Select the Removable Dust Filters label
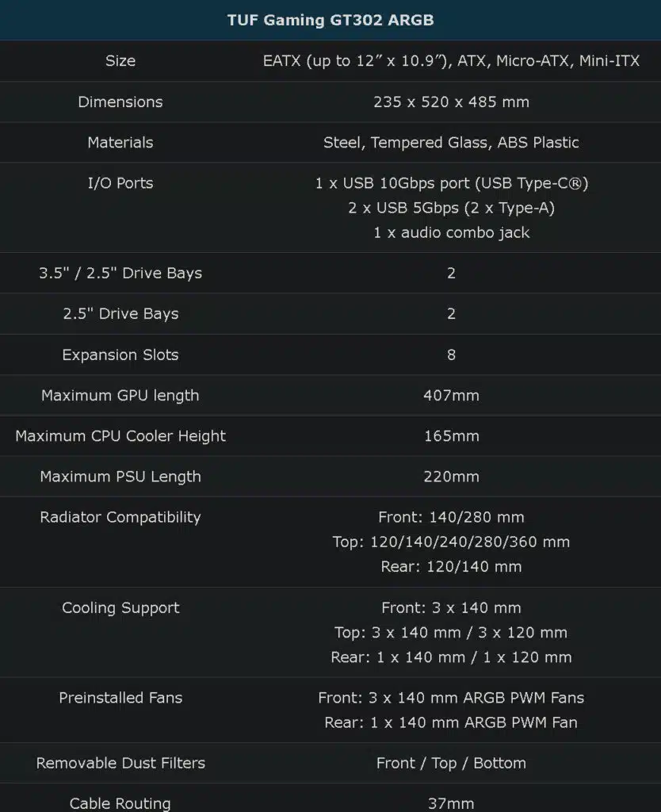This screenshot has height=812, width=661. pos(120,763)
